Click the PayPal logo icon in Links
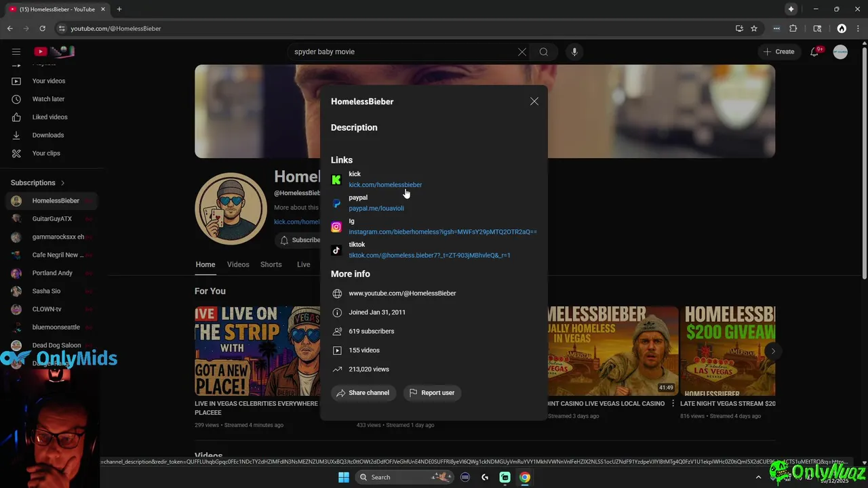 pos(336,203)
